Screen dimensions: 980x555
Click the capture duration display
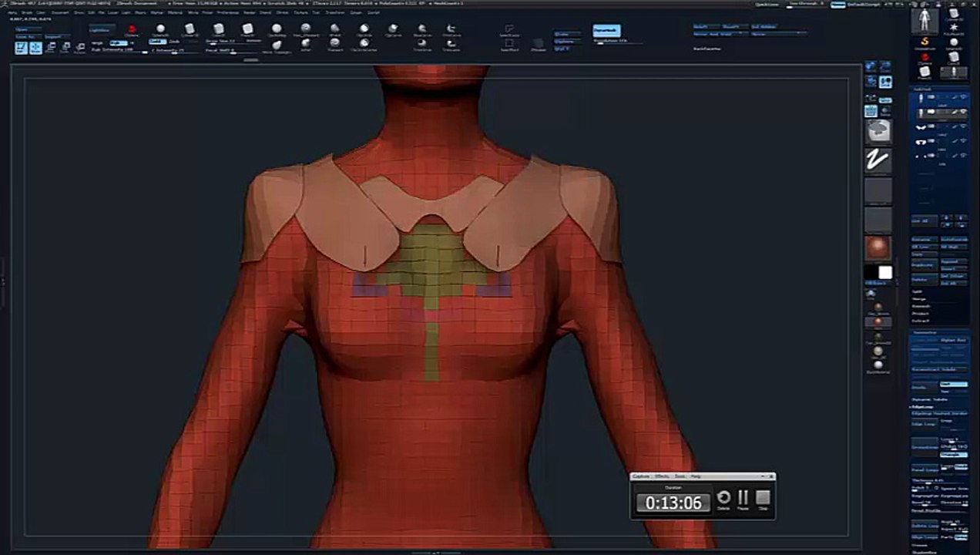tap(673, 503)
